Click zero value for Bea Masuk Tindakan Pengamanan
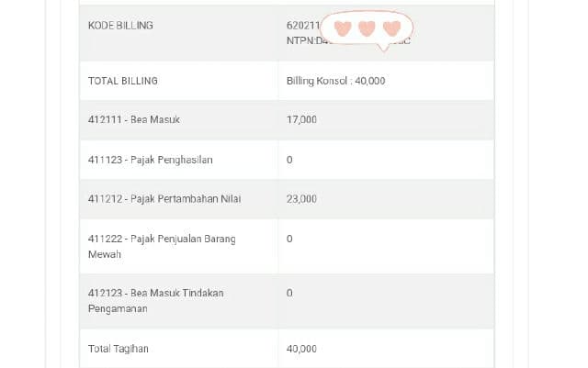This screenshot has width=588, height=368. click(289, 293)
